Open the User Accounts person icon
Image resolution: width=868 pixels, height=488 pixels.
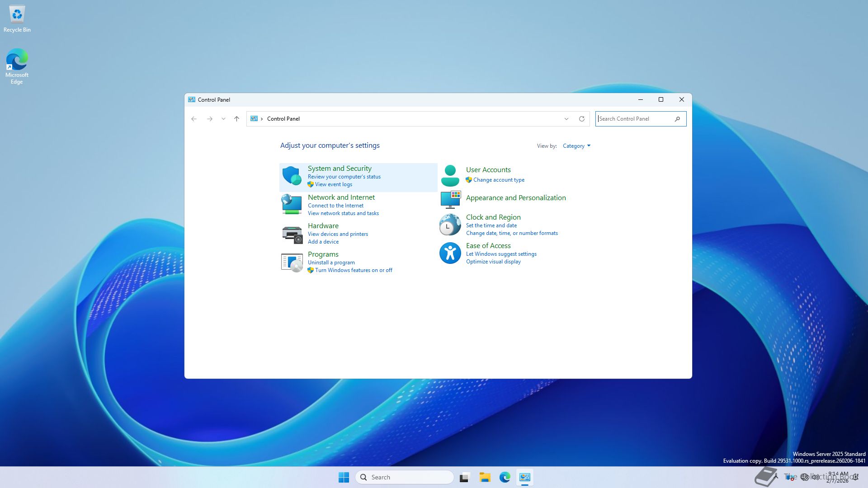(x=450, y=176)
